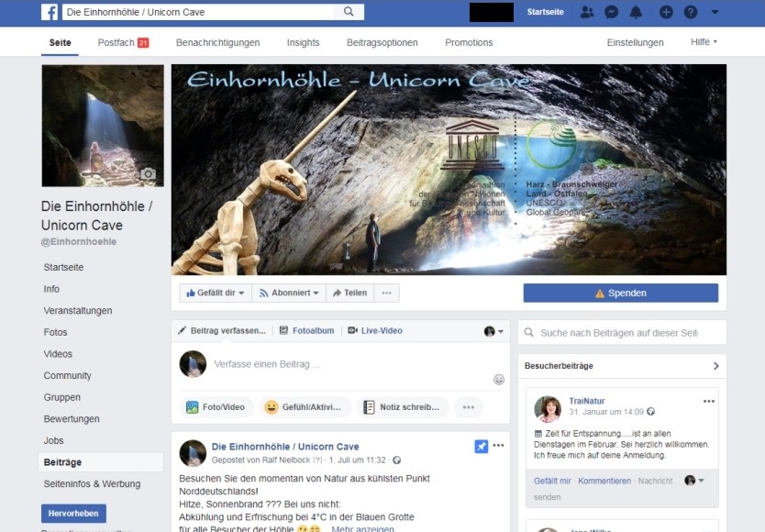The width and height of the screenshot is (765, 532).
Task: Click the pinned post pin icon
Action: (482, 446)
